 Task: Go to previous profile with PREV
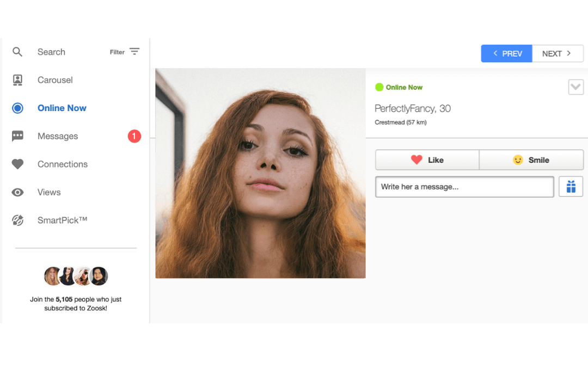point(506,53)
